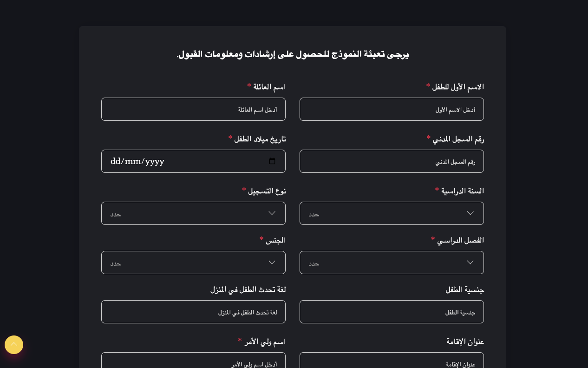Image resolution: width=588 pixels, height=368 pixels.
Task: Open the الفصل الدراسي dropdown
Action: click(x=392, y=263)
